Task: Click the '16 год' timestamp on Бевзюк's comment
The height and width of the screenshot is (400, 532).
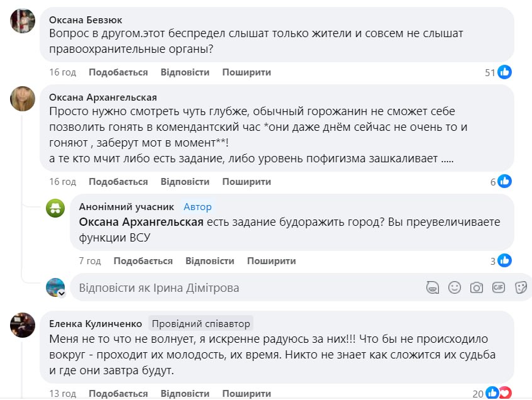Action: tap(63, 72)
